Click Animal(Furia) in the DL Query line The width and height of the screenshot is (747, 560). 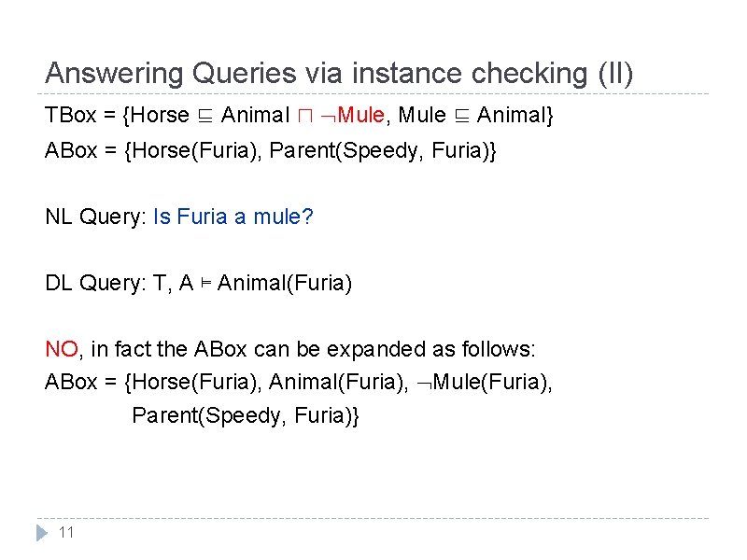click(x=285, y=284)
